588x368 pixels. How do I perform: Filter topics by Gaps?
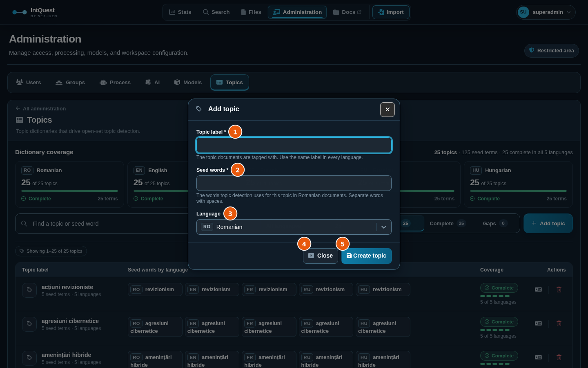point(494,224)
